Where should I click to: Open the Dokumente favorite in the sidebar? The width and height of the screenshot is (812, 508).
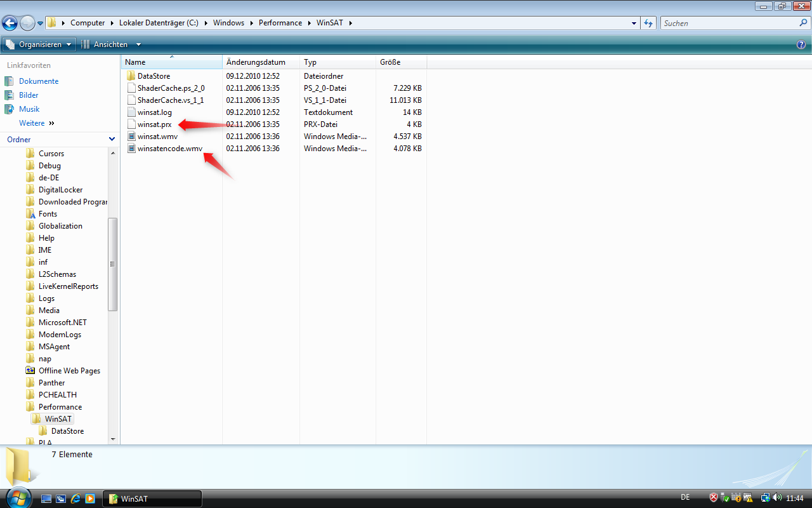pos(39,81)
